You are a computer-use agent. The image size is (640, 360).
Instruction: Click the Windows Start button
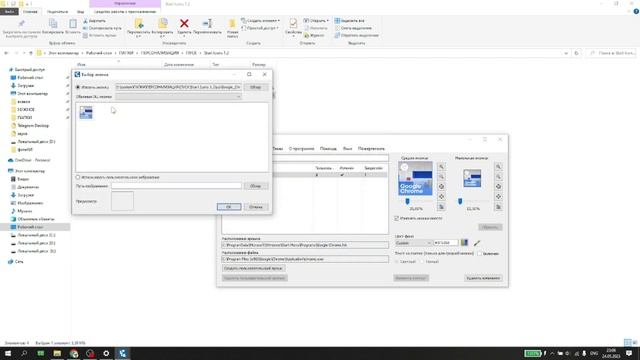pyautogui.click(x=8, y=353)
